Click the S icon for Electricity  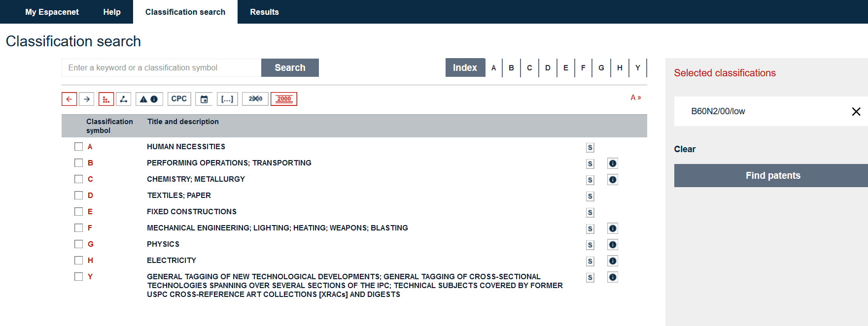pyautogui.click(x=590, y=261)
